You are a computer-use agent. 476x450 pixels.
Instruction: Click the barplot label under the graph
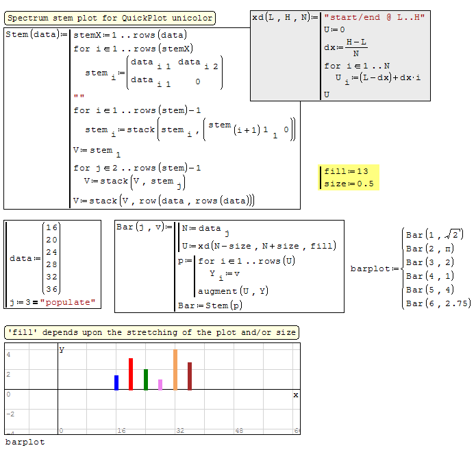(x=25, y=442)
